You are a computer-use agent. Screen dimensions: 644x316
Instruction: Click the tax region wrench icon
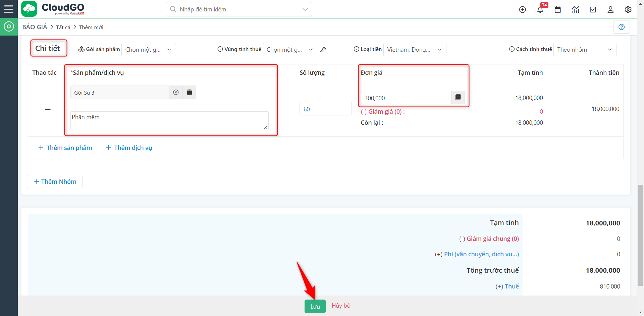point(323,50)
